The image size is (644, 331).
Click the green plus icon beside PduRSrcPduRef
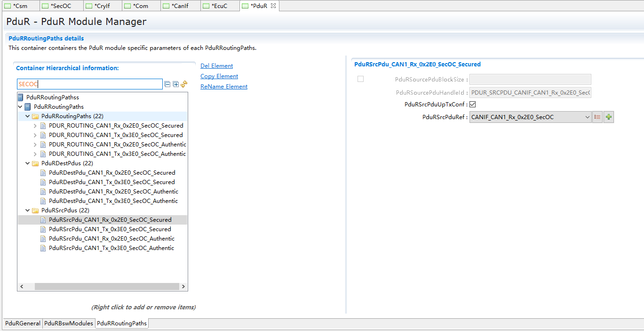[x=609, y=117]
